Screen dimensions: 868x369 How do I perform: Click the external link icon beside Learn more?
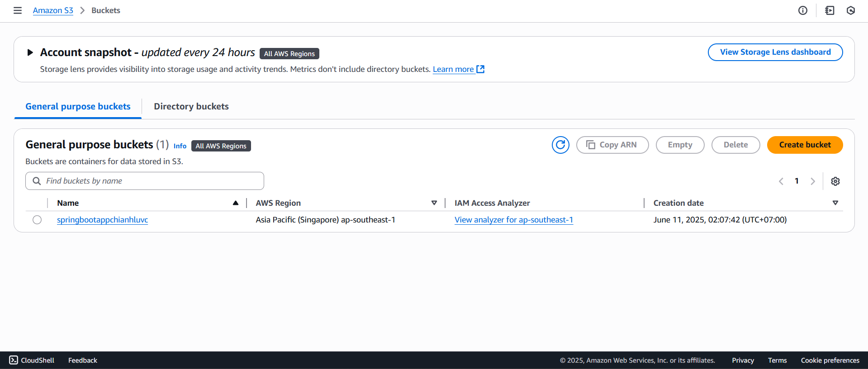(x=481, y=69)
